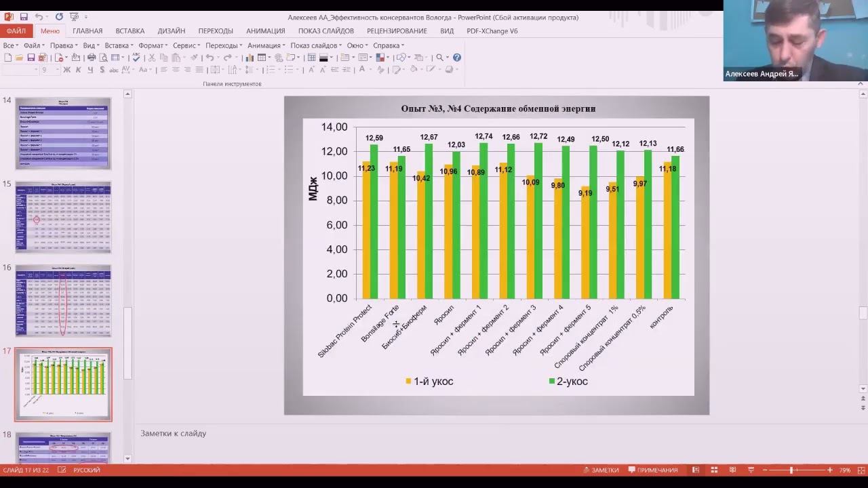
Task: Click the Increase font size A icon
Action: [312, 69]
